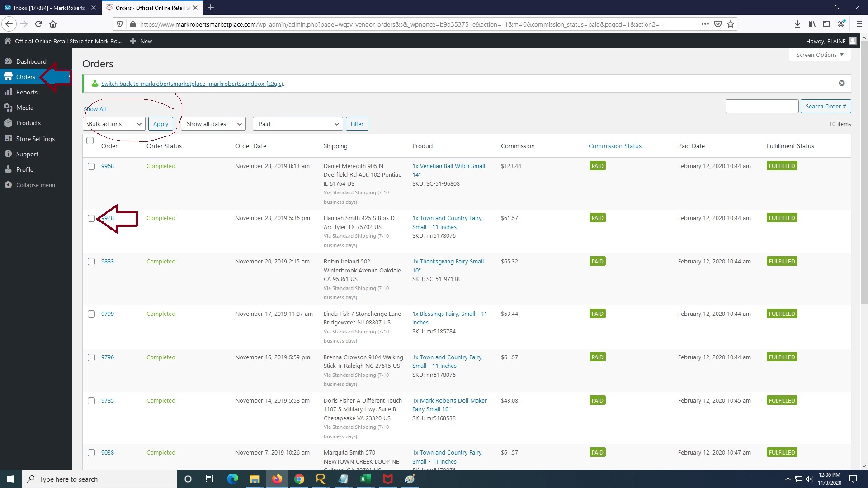Click the Windows taskbar search box

(99, 479)
